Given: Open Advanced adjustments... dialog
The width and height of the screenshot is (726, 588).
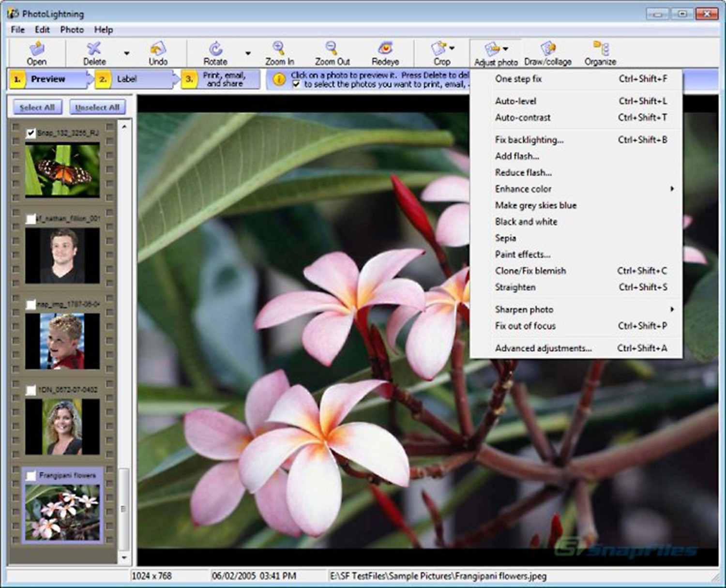Looking at the screenshot, I should [576, 348].
